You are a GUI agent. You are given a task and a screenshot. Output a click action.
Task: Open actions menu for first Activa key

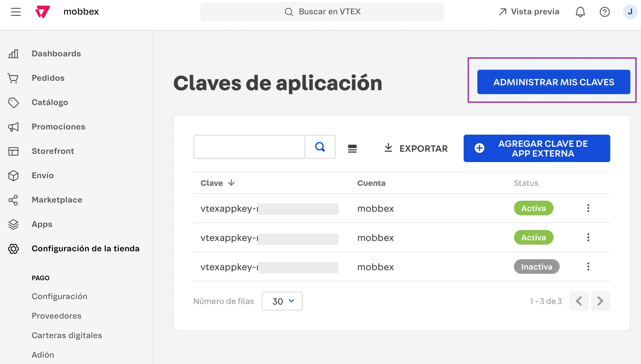pyautogui.click(x=588, y=208)
